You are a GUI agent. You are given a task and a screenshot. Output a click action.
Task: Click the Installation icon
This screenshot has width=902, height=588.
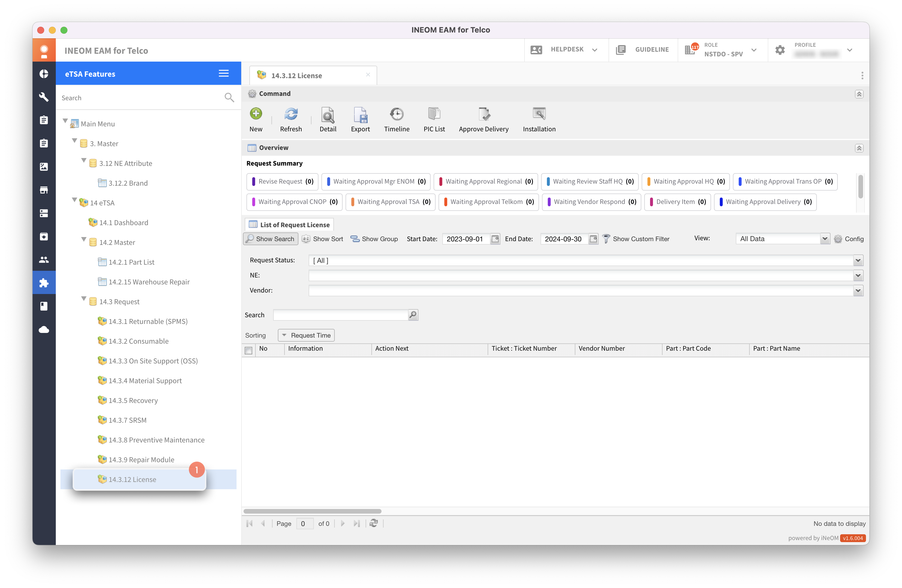point(539,114)
